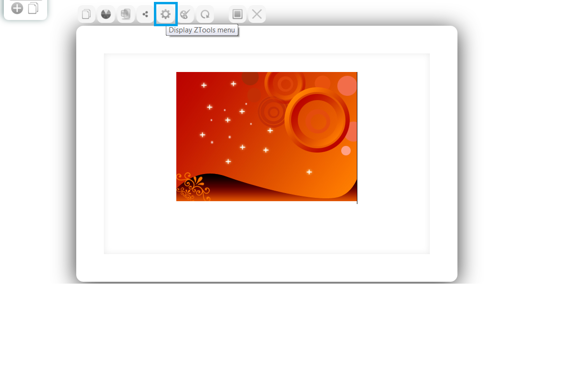Click the gear icon to display ZTools menu
The image size is (588, 369).
(165, 14)
